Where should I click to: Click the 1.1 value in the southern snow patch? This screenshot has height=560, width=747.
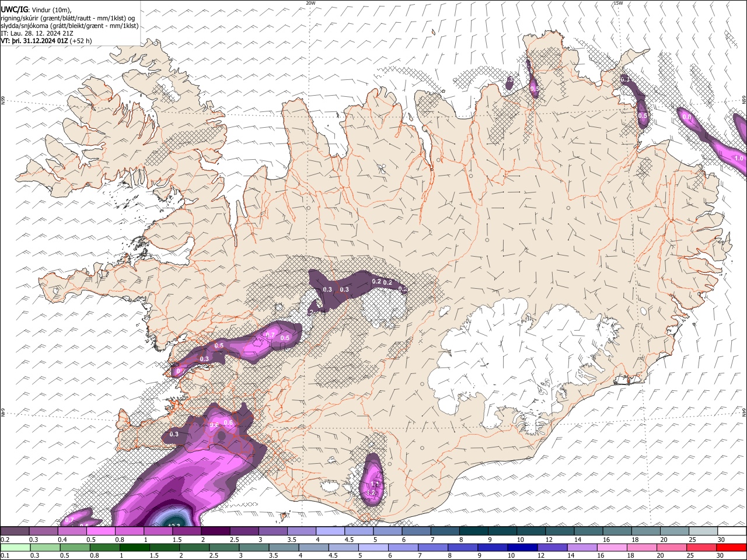tap(375, 484)
